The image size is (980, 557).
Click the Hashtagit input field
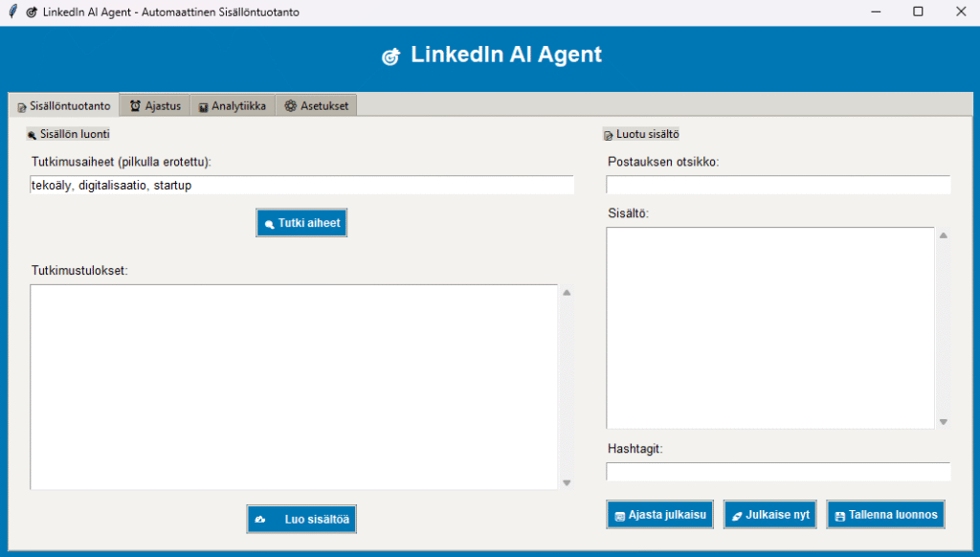click(x=778, y=472)
